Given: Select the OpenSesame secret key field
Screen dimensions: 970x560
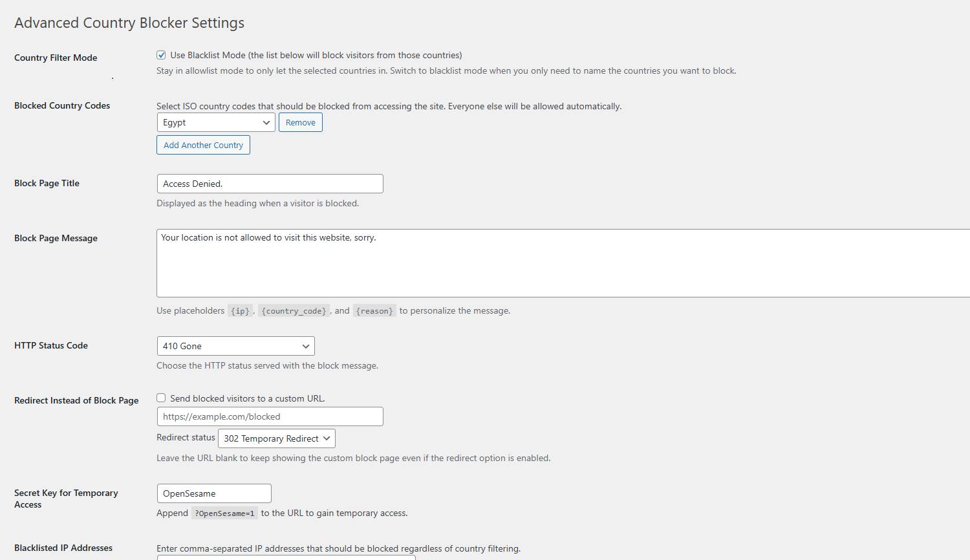Looking at the screenshot, I should (214, 493).
